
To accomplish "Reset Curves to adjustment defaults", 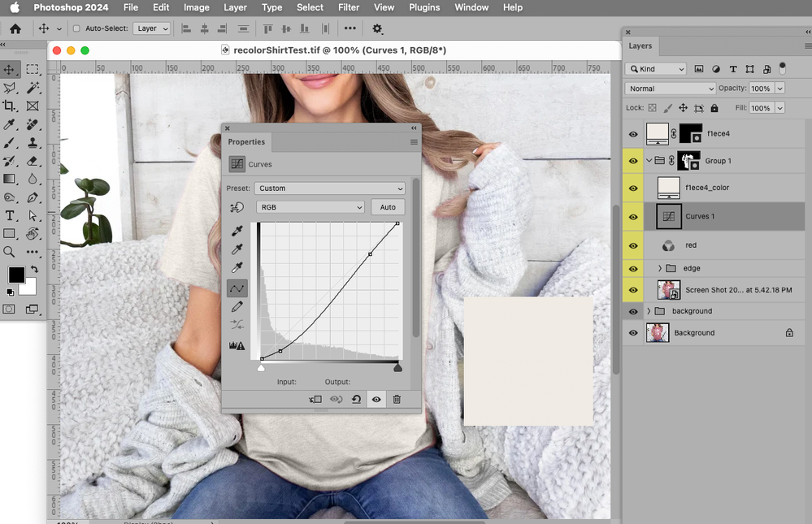I will (x=356, y=399).
